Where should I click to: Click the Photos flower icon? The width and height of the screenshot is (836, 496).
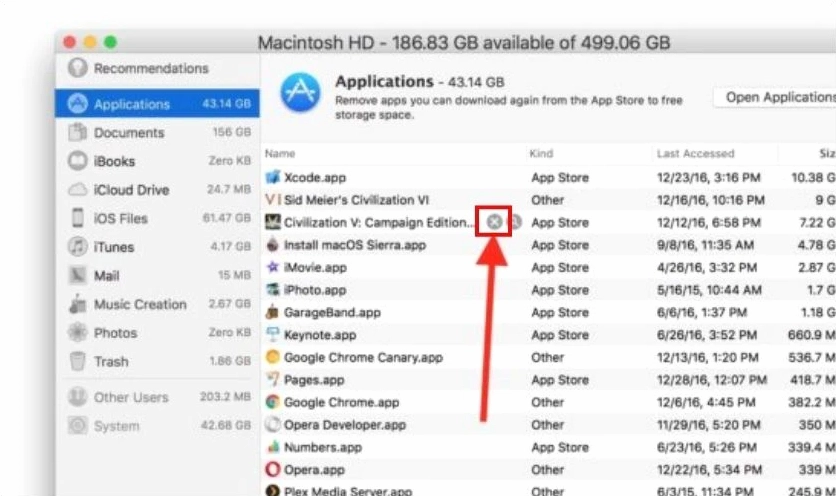pyautogui.click(x=77, y=332)
